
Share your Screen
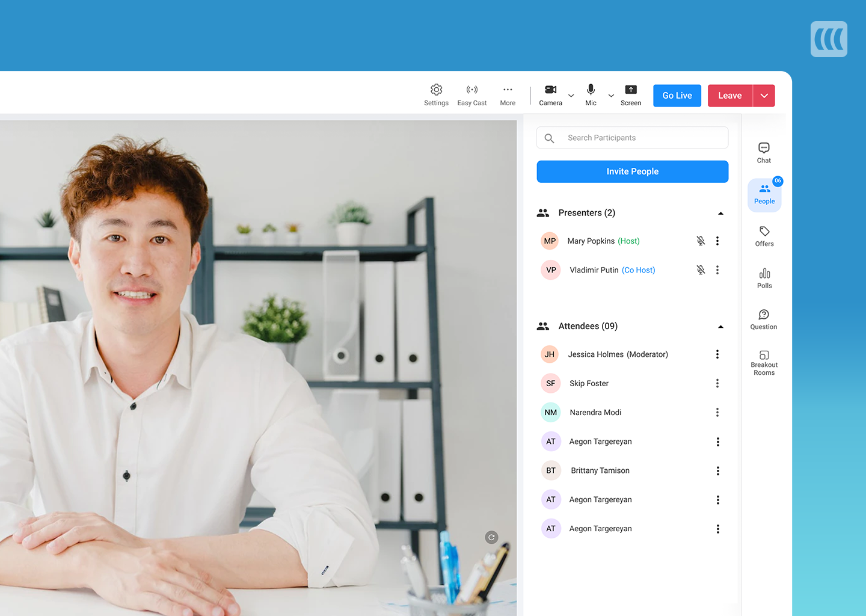[x=631, y=95]
